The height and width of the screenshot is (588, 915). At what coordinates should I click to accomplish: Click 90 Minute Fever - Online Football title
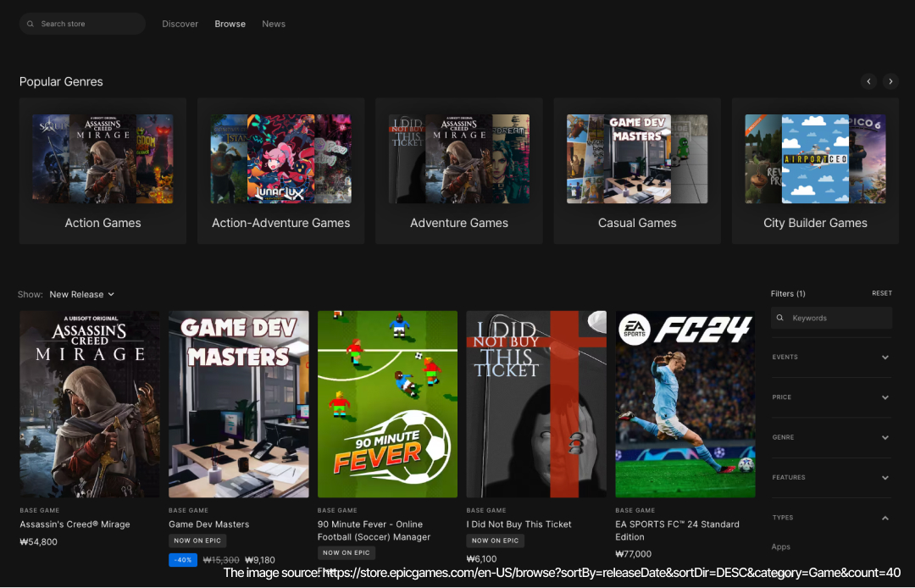(x=374, y=531)
